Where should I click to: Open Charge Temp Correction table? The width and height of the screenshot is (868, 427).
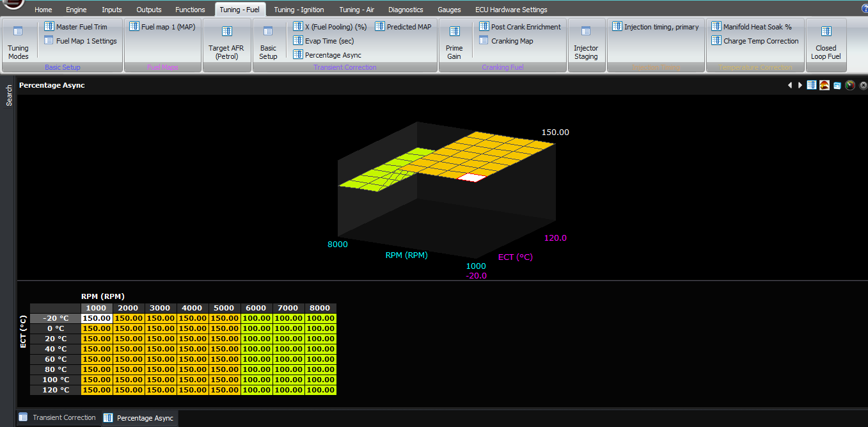tap(755, 41)
